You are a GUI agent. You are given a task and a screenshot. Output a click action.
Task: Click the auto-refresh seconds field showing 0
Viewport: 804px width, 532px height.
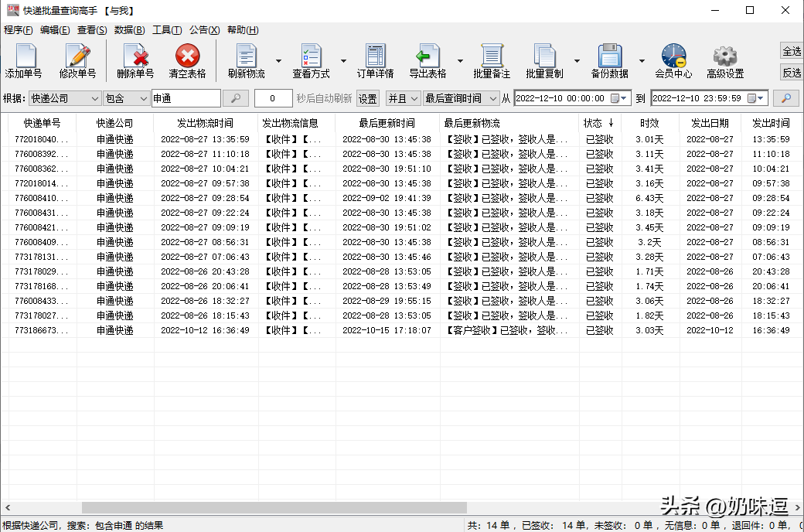[273, 98]
